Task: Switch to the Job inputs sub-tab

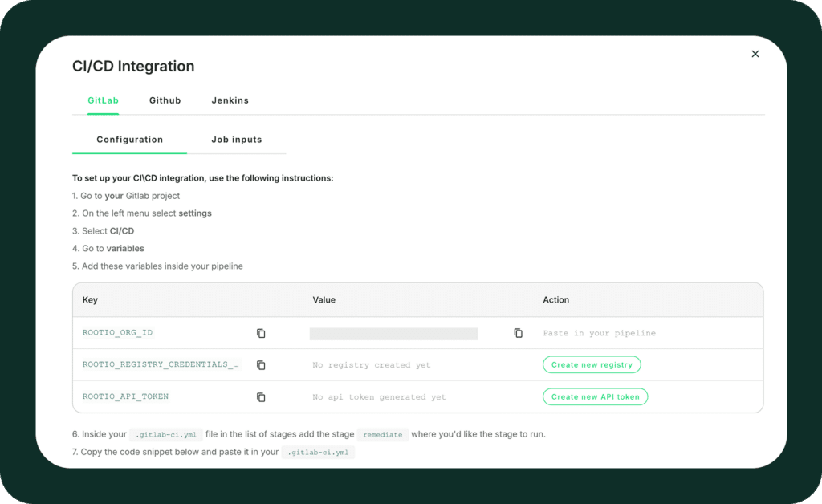Action: tap(237, 140)
